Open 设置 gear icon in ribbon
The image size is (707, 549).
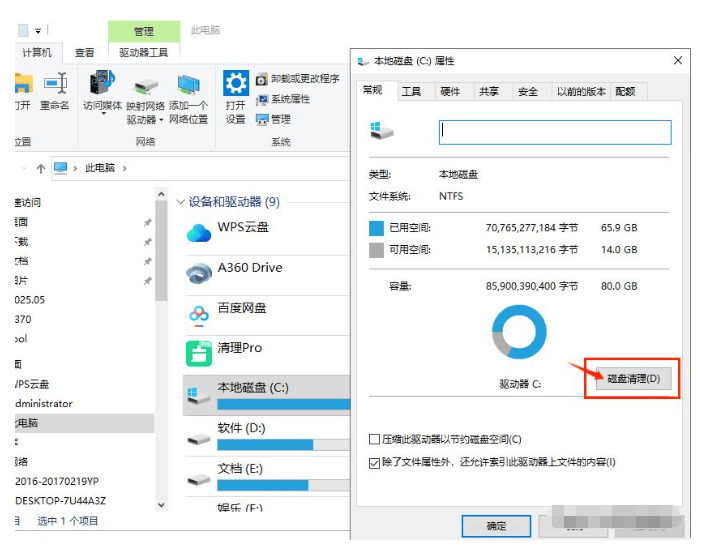(235, 84)
